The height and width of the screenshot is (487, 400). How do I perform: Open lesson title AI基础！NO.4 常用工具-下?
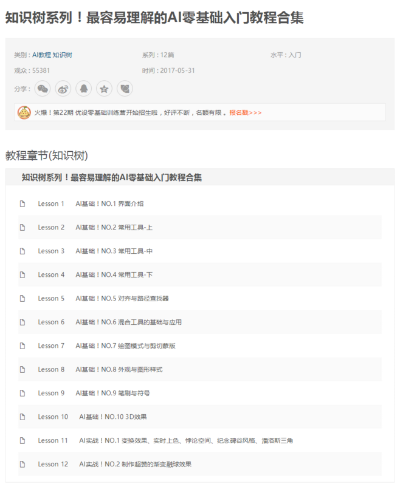point(114,275)
